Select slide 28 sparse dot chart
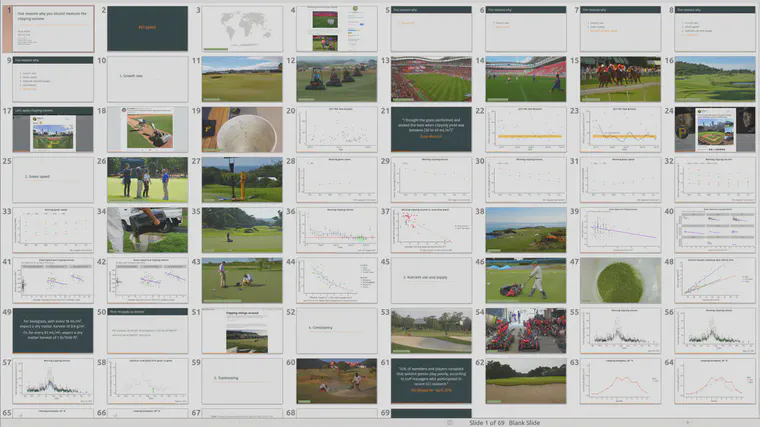This screenshot has width=760, height=427. click(336, 180)
